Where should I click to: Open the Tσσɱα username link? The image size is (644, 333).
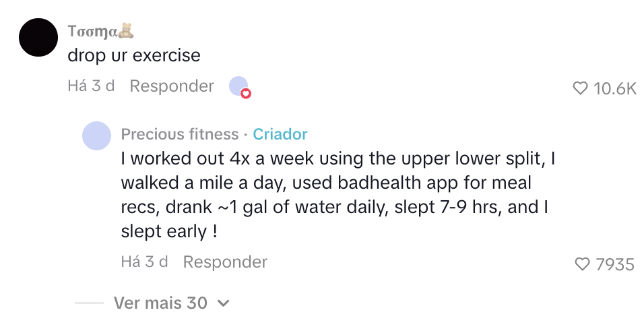(x=92, y=32)
